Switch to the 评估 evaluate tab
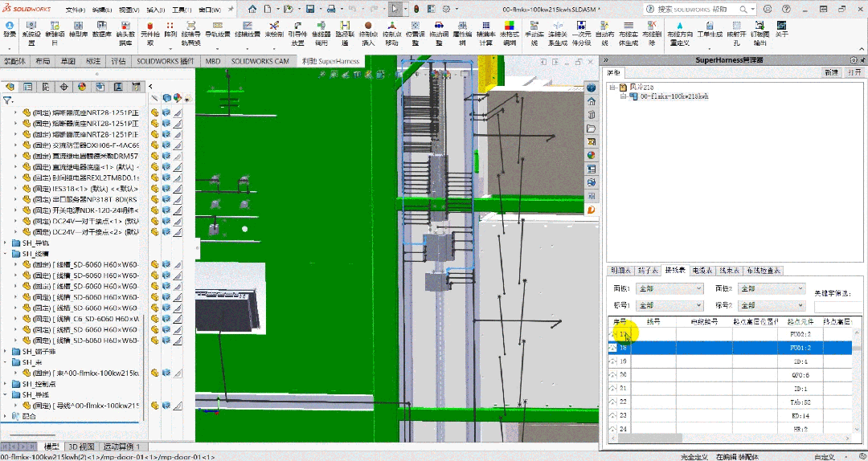This screenshot has width=868, height=461. tap(118, 61)
